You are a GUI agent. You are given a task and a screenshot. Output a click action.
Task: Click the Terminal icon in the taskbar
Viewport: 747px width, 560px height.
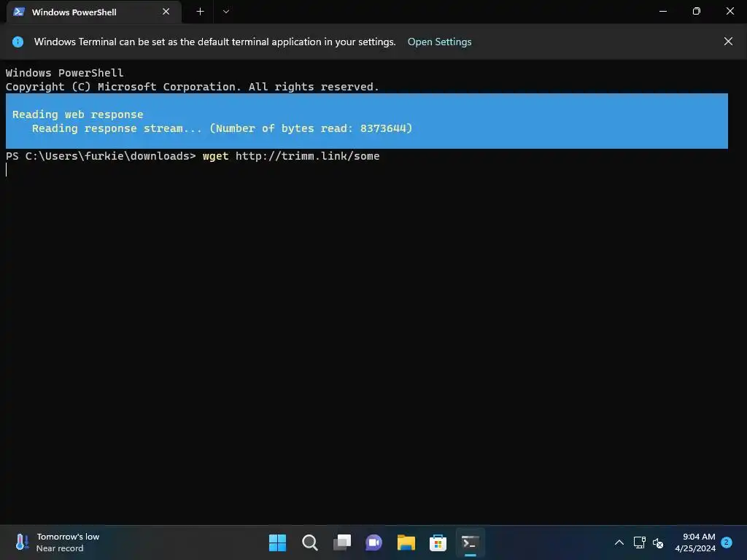click(471, 542)
